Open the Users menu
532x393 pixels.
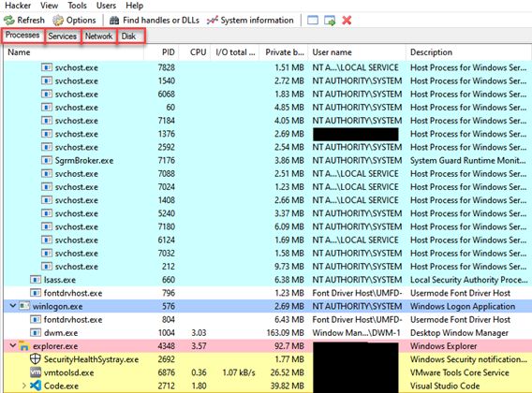(106, 6)
